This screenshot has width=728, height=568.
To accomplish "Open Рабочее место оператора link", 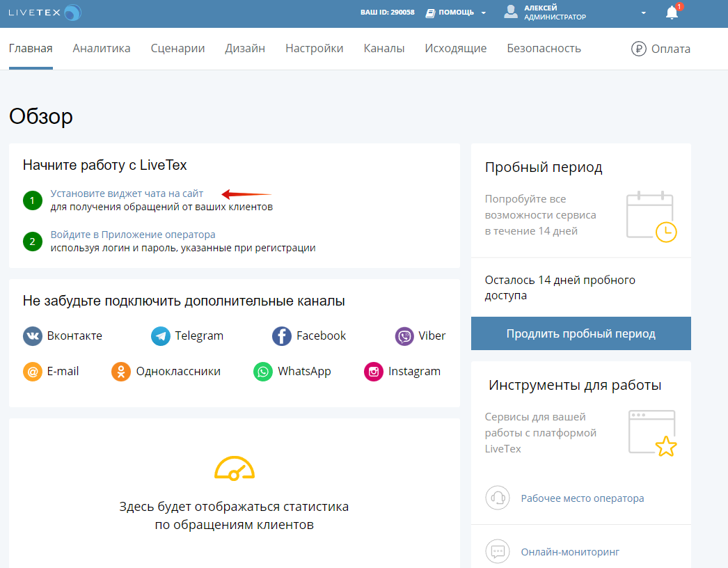I will pos(583,498).
